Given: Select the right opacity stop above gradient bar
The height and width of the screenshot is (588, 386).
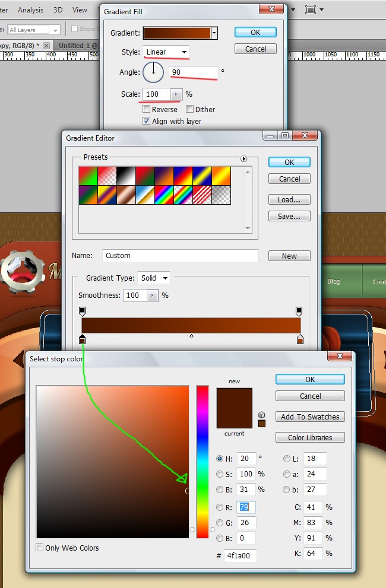Looking at the screenshot, I should coord(299,311).
